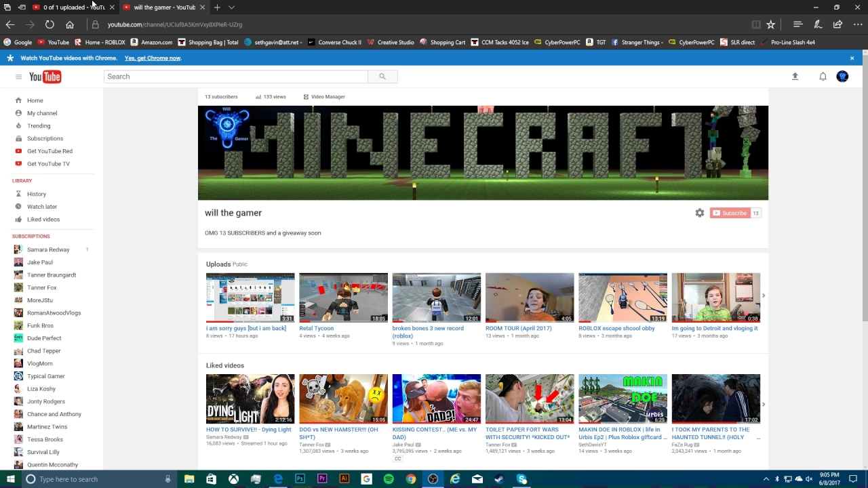
Task: Click the upload video arrow icon
Action: [795, 77]
